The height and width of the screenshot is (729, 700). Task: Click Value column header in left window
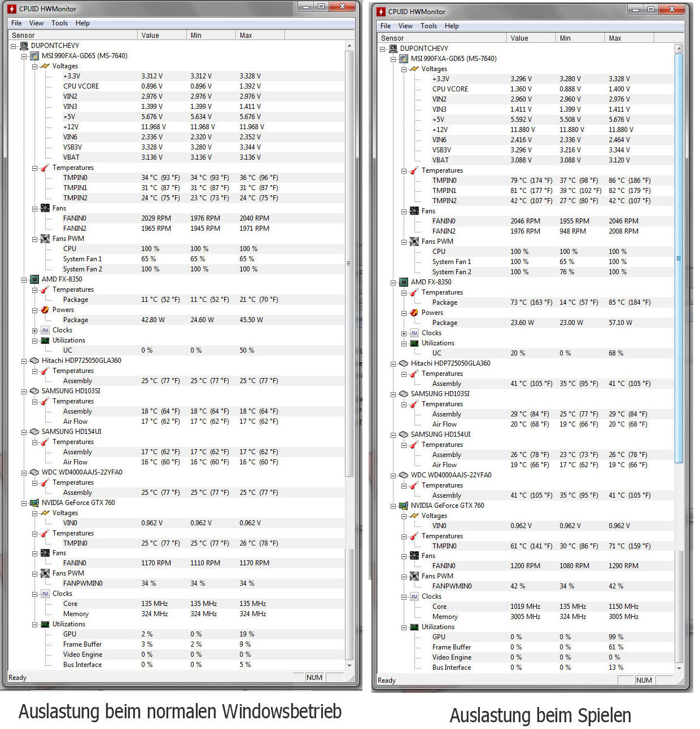162,35
